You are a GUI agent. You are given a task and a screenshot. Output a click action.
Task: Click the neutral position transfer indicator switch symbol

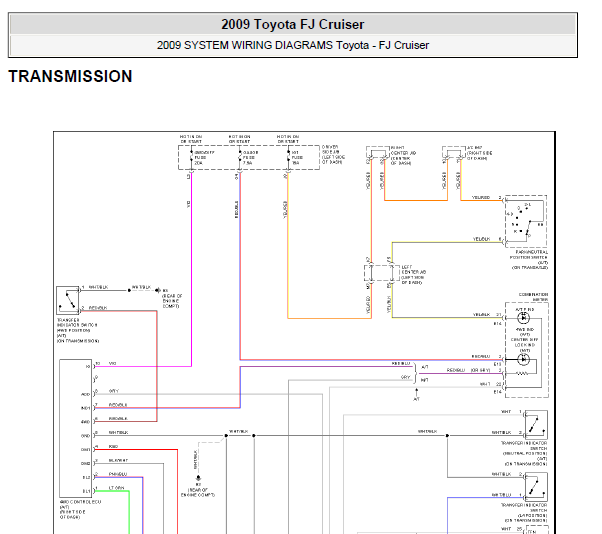[x=536, y=425]
